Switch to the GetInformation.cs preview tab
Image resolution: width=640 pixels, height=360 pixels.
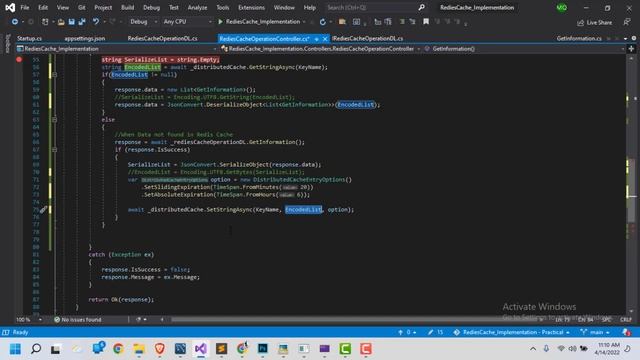pos(579,38)
